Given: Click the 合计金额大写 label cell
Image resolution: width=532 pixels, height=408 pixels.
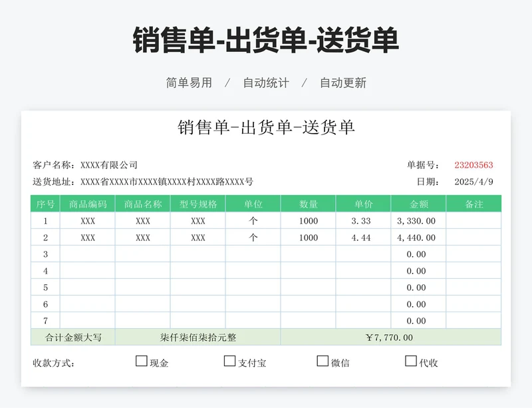Looking at the screenshot, I should (x=73, y=337).
